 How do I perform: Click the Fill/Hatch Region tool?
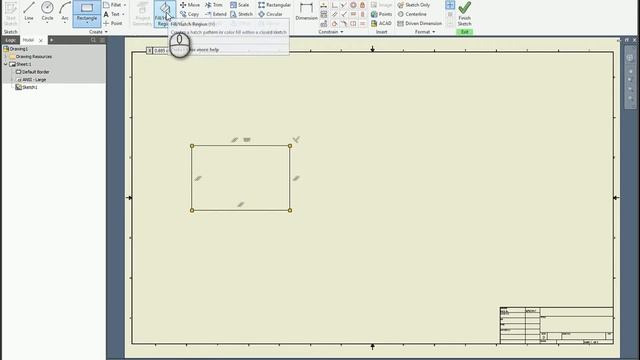(x=164, y=13)
